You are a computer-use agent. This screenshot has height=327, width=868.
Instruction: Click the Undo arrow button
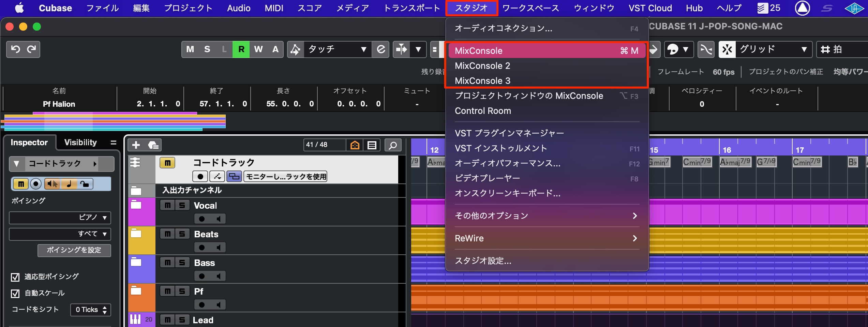(15, 49)
